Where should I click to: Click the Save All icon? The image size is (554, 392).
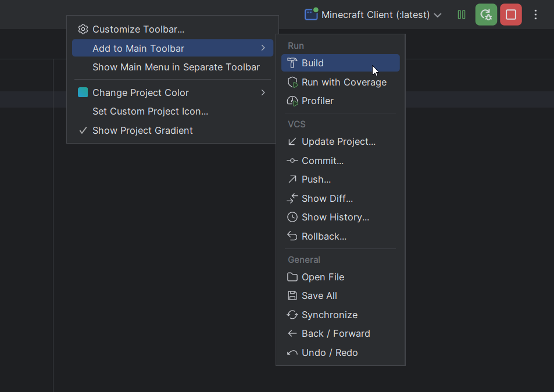click(x=292, y=295)
